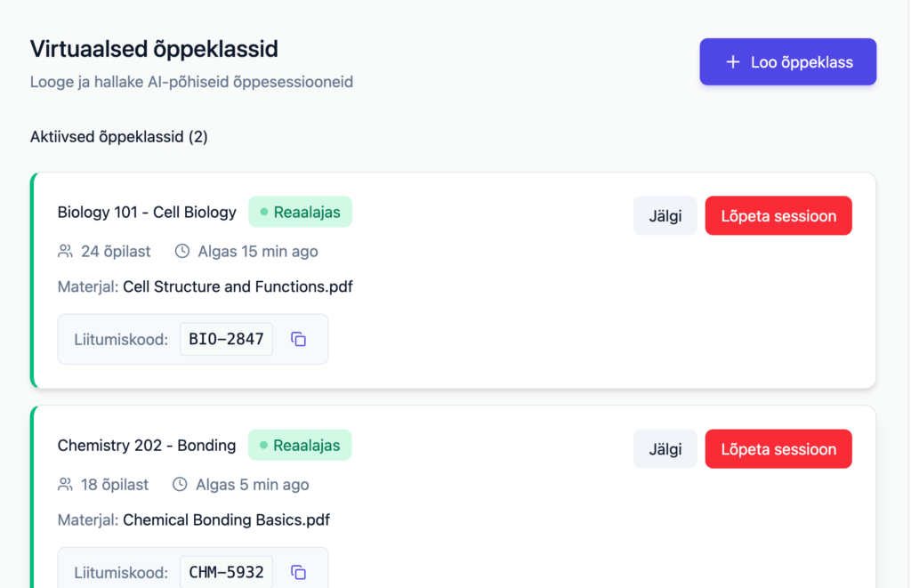Click the green dot in Biology Reaalajas badge

click(x=264, y=213)
